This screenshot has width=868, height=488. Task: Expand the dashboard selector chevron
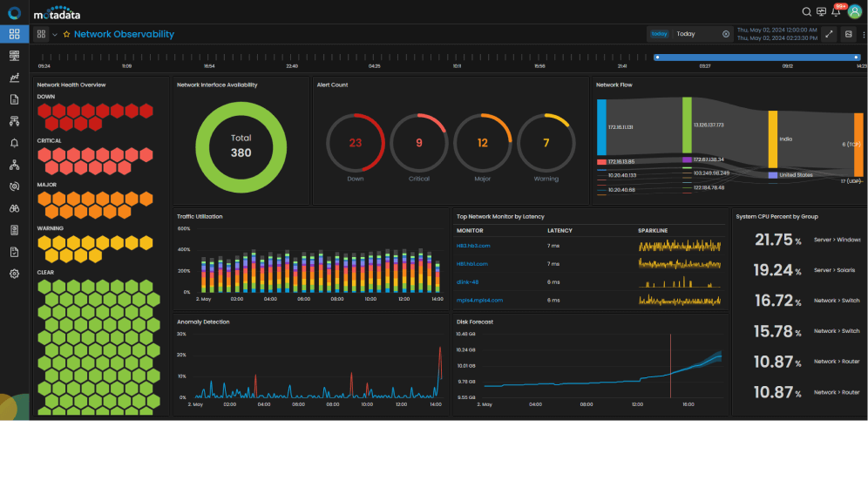tap(55, 34)
